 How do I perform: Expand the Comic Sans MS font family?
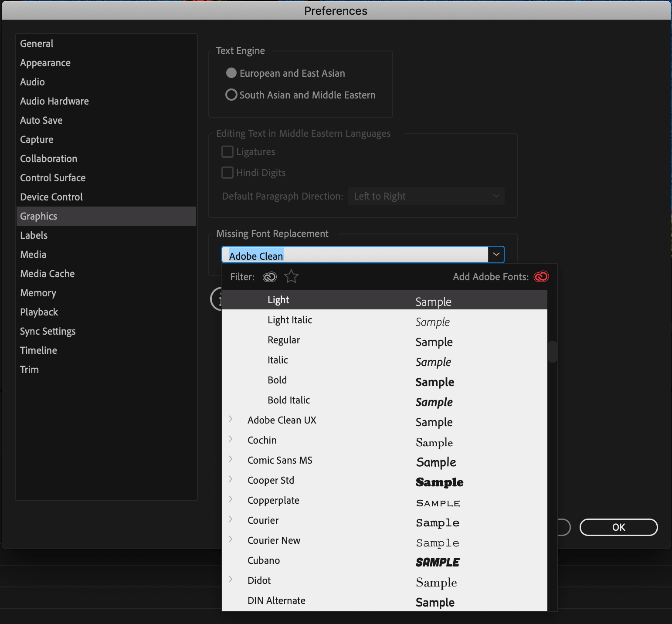click(x=231, y=459)
